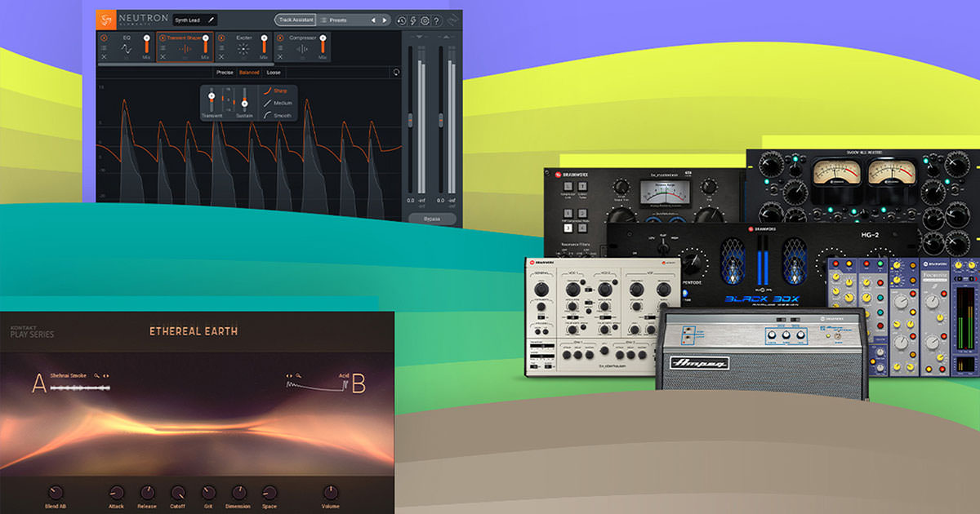The width and height of the screenshot is (980, 514).
Task: Select the Medium contour option
Action: coord(278,103)
